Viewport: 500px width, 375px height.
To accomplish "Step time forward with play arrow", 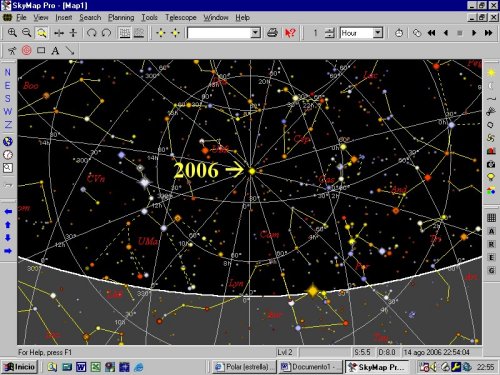I will click(x=474, y=33).
